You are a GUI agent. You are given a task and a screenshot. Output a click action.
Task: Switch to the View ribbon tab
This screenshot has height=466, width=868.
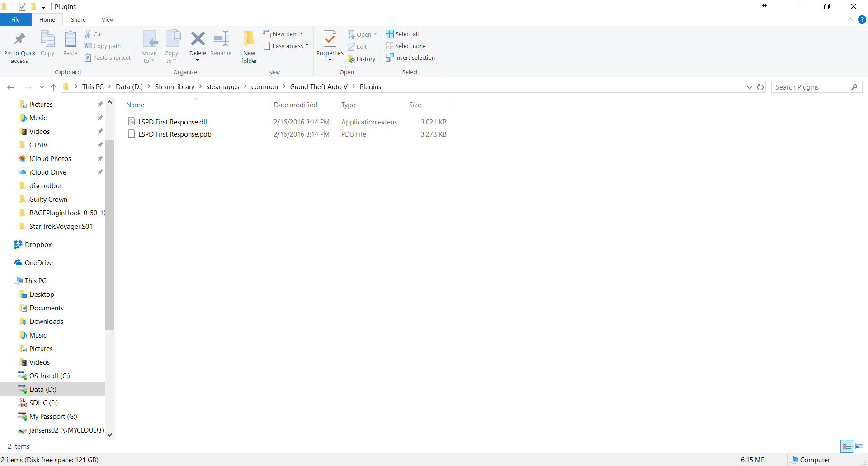click(108, 19)
